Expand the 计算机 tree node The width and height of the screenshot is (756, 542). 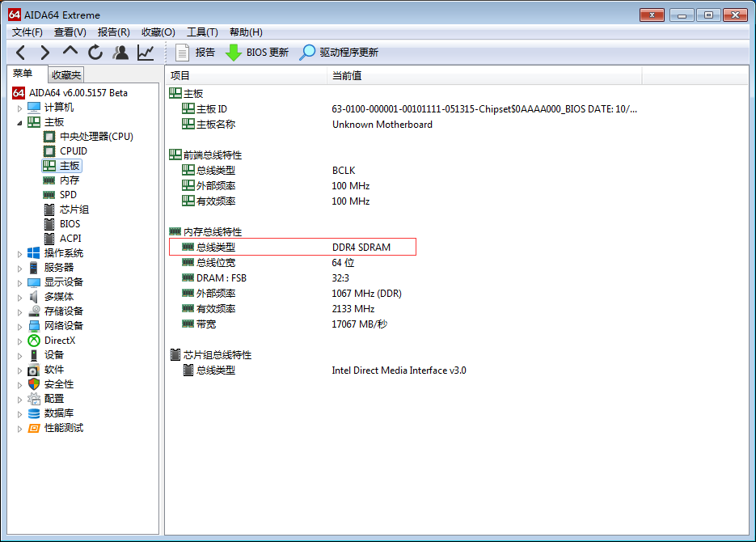[x=19, y=108]
